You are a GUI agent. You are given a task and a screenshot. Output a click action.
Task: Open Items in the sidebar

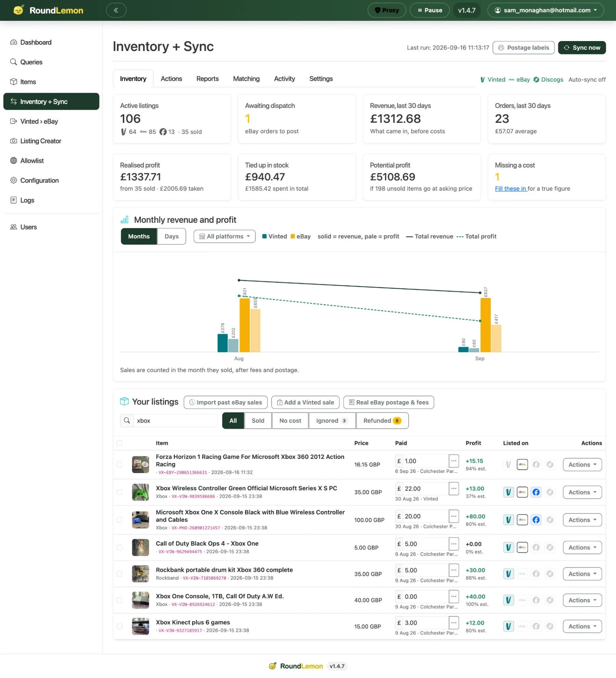[51, 82]
